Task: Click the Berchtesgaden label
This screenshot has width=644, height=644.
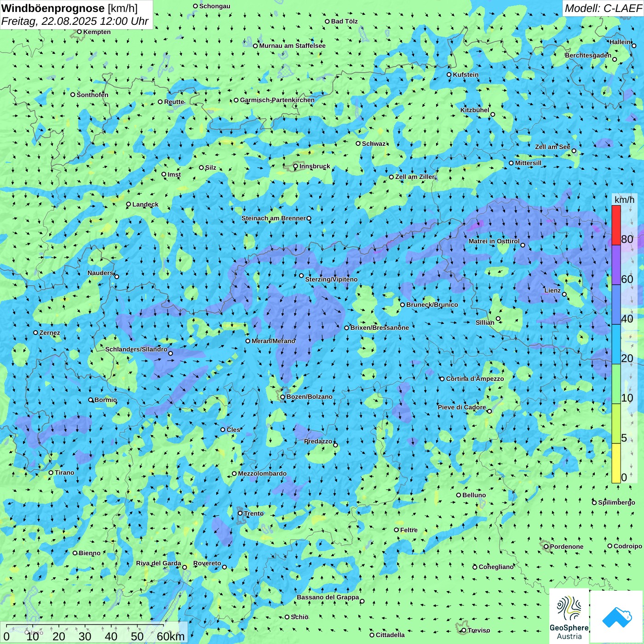Action: point(588,55)
